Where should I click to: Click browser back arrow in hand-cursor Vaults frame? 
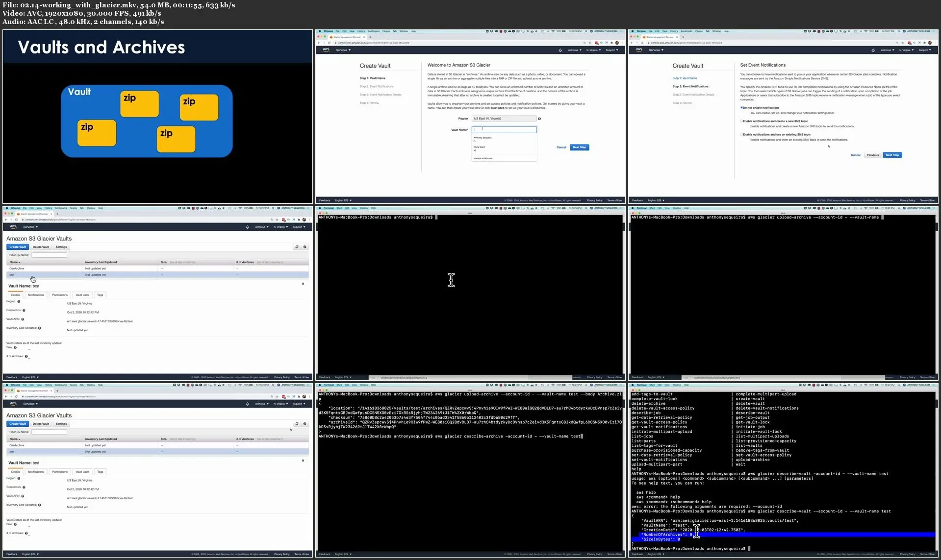5,219
